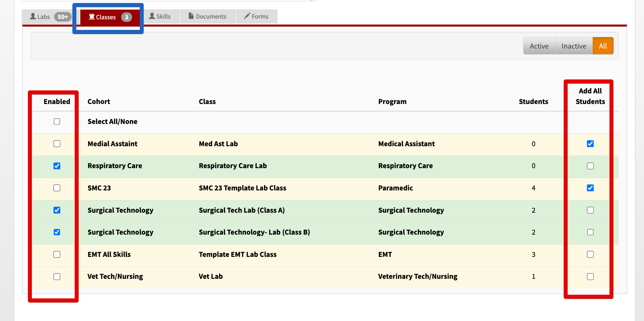Click the Medical Assistant program cell
The width and height of the screenshot is (644, 321).
point(406,144)
